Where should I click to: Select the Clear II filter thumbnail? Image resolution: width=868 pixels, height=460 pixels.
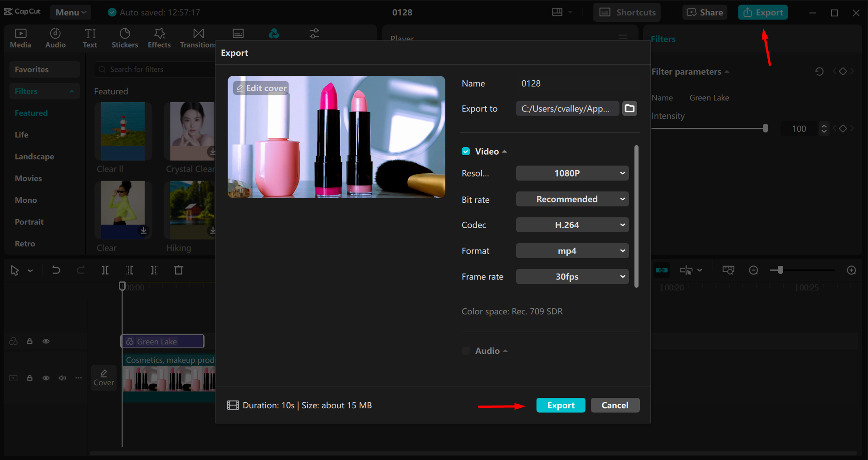(x=123, y=132)
